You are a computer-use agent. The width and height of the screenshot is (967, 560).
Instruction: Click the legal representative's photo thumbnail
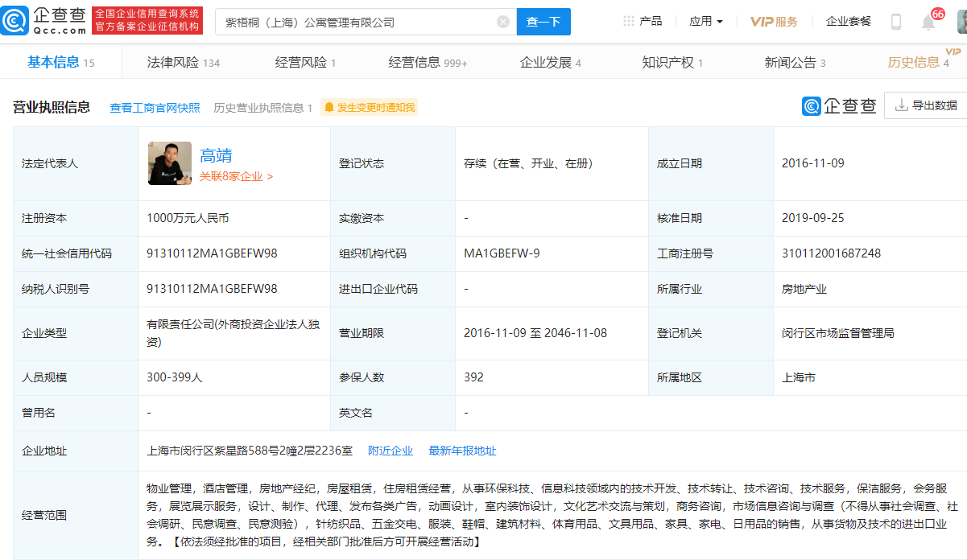point(169,163)
